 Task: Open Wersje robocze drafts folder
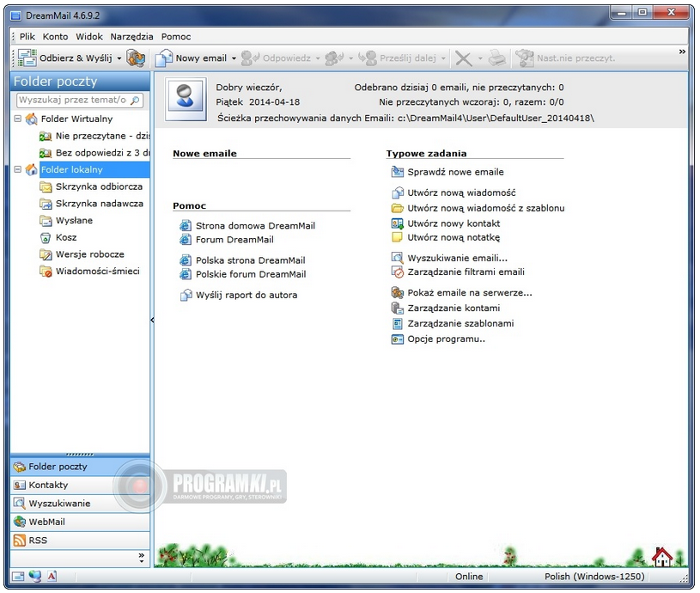pyautogui.click(x=82, y=254)
